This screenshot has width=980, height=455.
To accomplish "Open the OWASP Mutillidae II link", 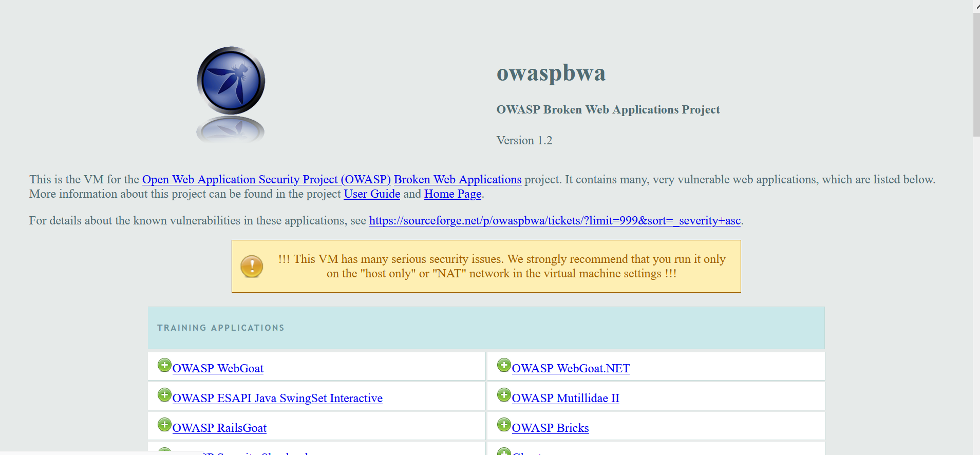I will coord(566,399).
